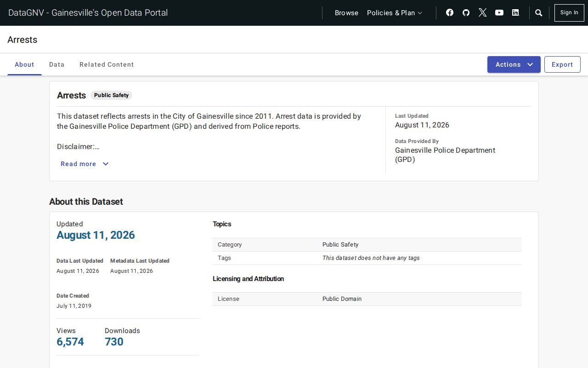Expand description with Read more

[85, 164]
